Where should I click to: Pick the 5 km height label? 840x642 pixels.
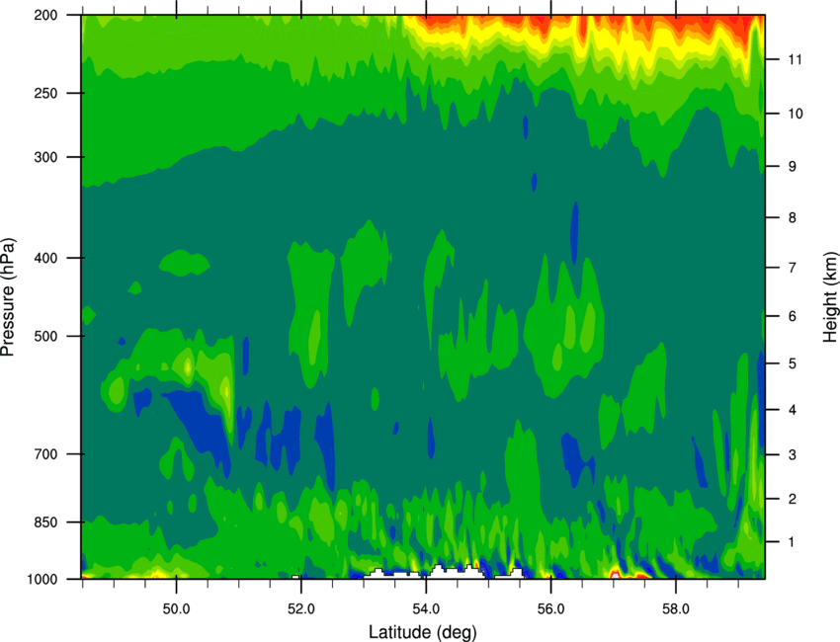[x=793, y=364]
